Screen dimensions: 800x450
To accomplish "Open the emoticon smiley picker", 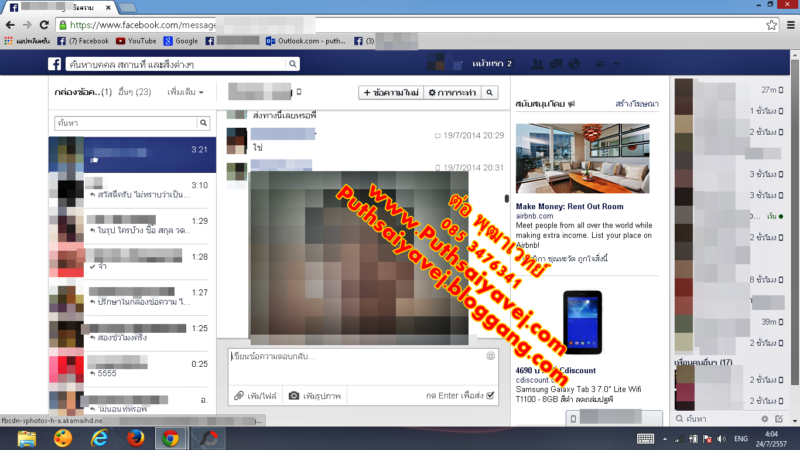I will pos(490,356).
